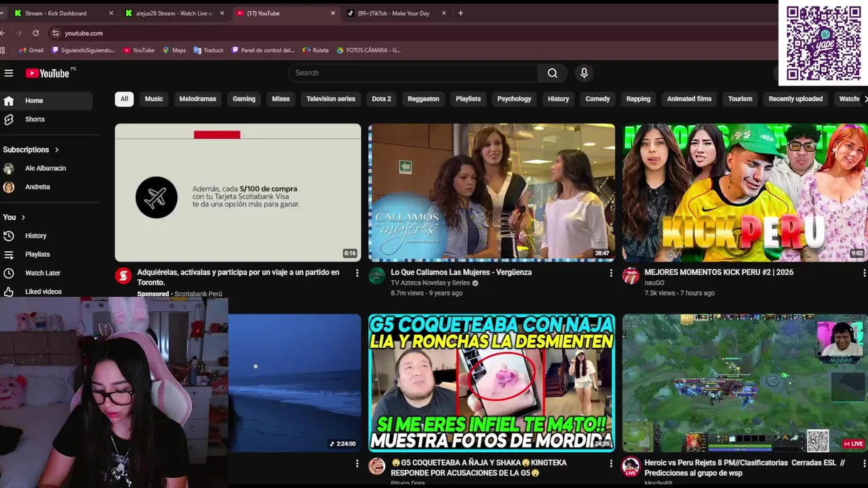
Task: Select the Reggaeton category chip
Action: [423, 99]
